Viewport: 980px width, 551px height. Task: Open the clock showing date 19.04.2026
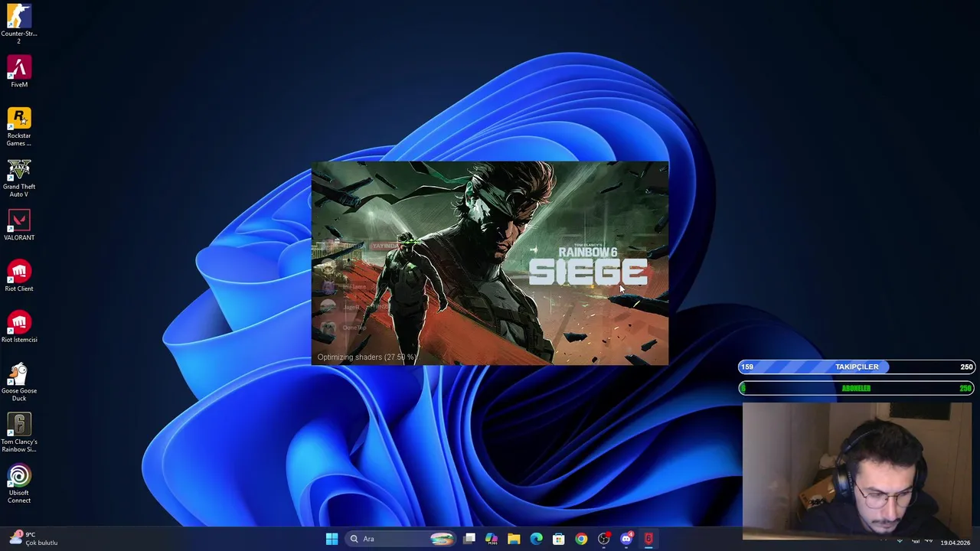(x=955, y=543)
